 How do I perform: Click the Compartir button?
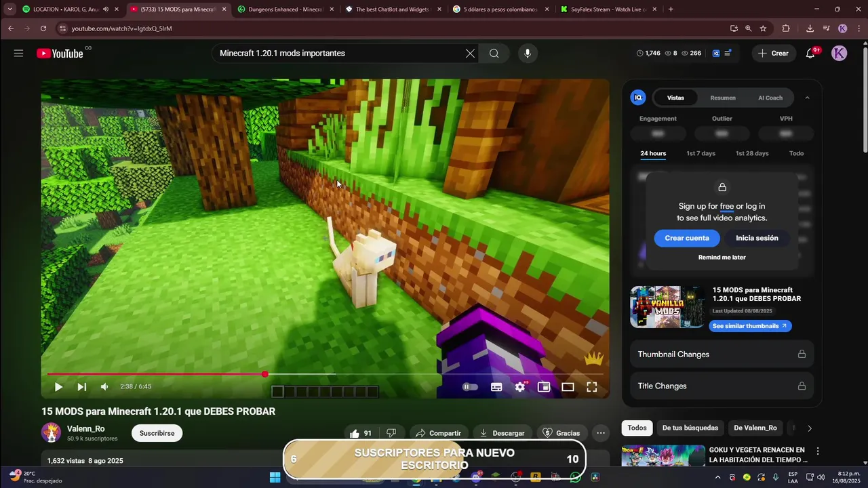[x=438, y=433]
